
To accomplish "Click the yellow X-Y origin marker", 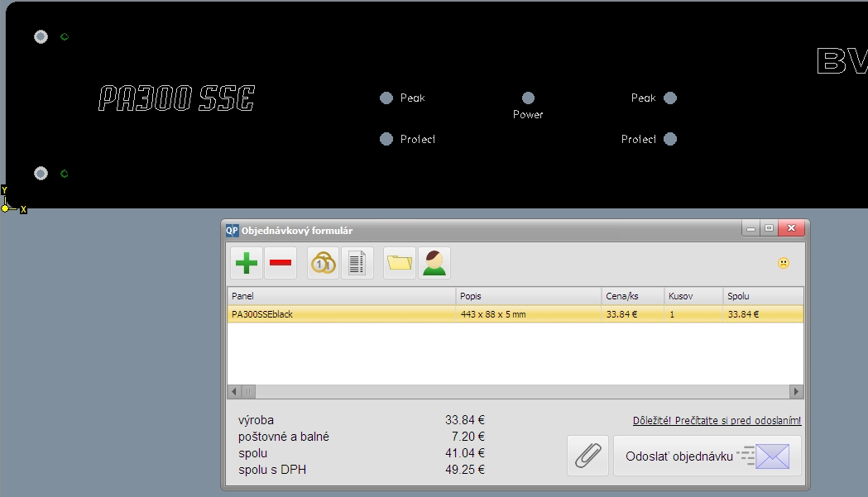I will coord(6,208).
